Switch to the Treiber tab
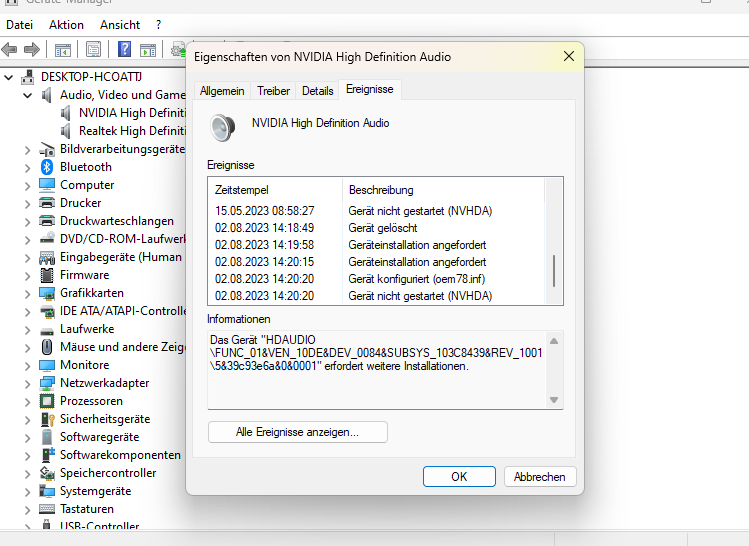This screenshot has width=749, height=546. coord(273,91)
